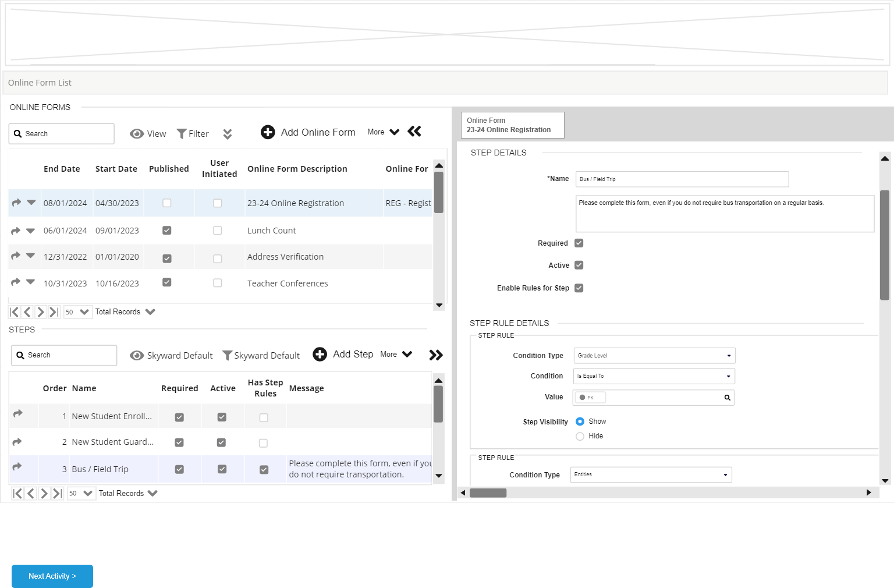This screenshot has width=894, height=588.
Task: Click the share arrow for Address Verification row
Action: [x=16, y=256]
